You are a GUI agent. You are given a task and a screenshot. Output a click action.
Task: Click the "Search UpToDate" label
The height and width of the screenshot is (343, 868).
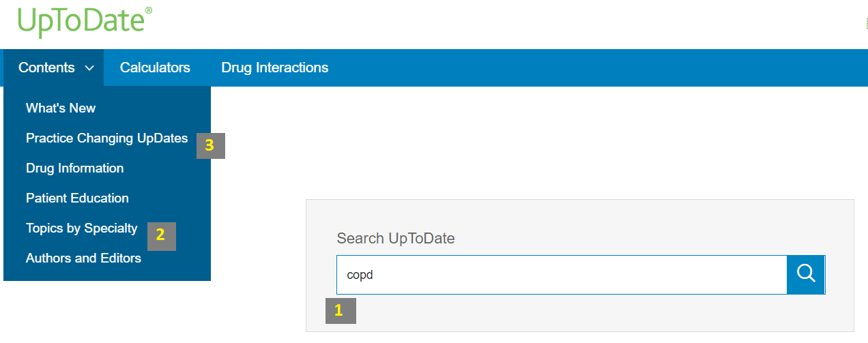(x=395, y=238)
